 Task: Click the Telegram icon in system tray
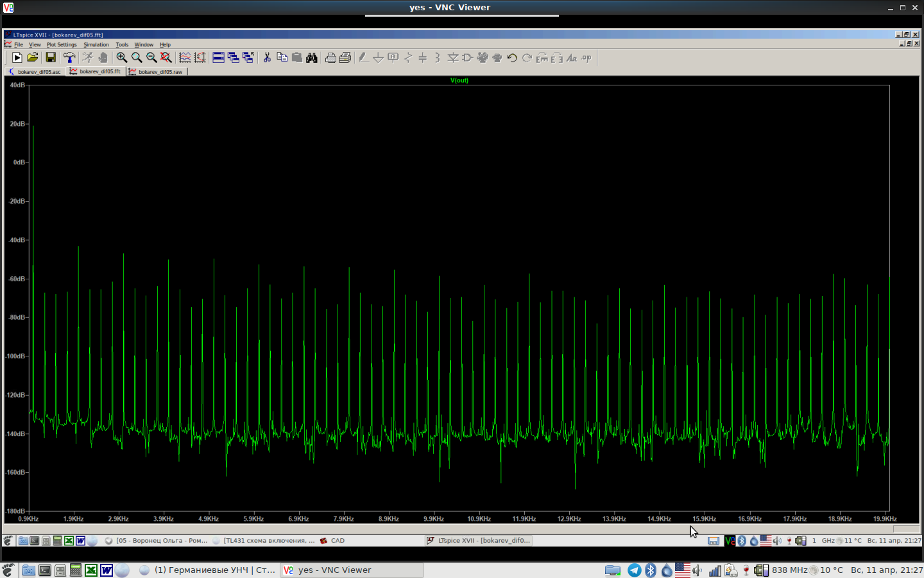[x=634, y=570]
